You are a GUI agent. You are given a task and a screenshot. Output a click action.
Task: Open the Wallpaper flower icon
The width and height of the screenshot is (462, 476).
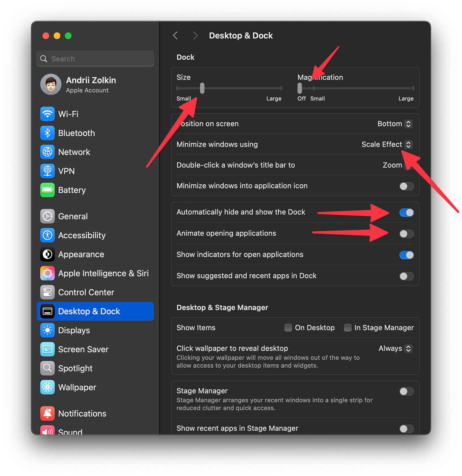[47, 387]
